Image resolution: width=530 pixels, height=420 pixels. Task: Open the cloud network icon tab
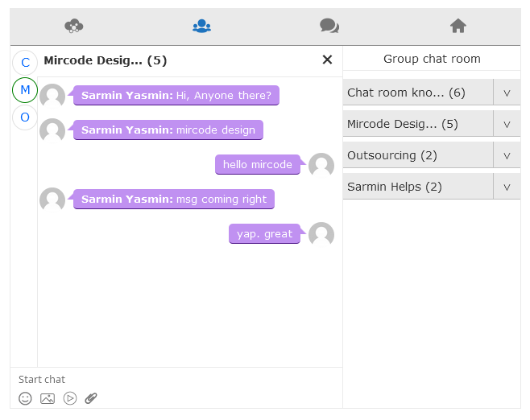point(74,26)
